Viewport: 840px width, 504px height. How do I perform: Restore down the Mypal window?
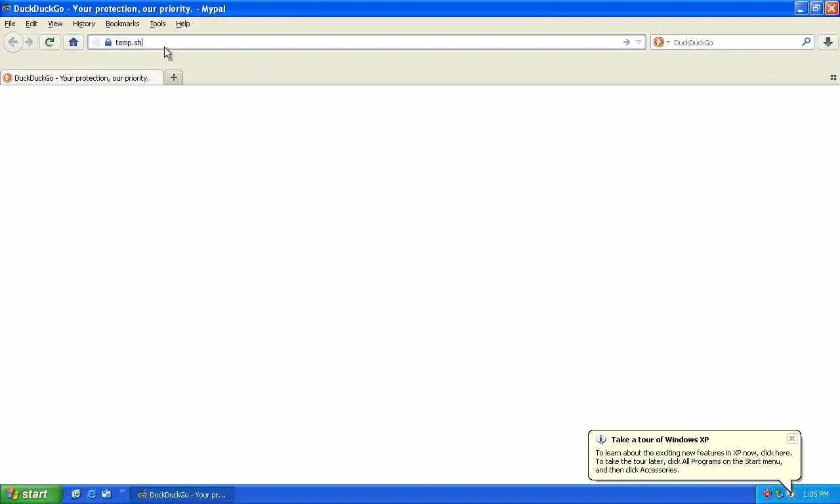pos(816,9)
